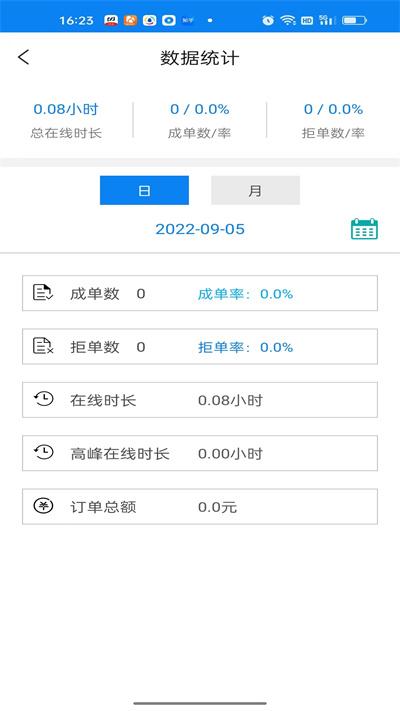Open the calendar date picker icon
The image size is (400, 711).
click(x=364, y=229)
